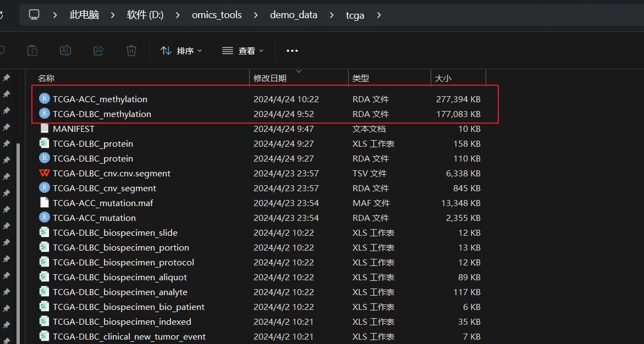The height and width of the screenshot is (344, 644).
Task: Click the This PC monitor icon in address bar
Action: pos(34,15)
